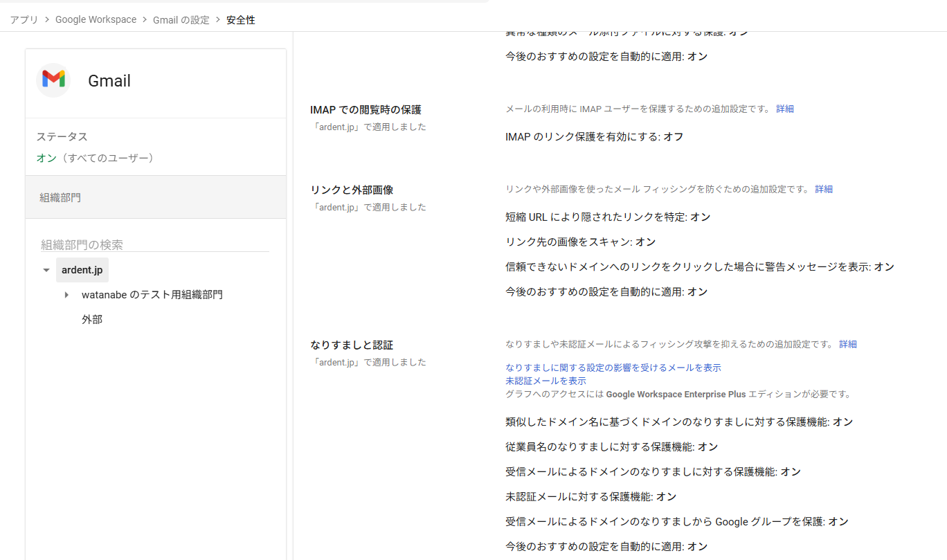
Task: Open 詳細 link for なりすましと認証
Action: tap(847, 344)
